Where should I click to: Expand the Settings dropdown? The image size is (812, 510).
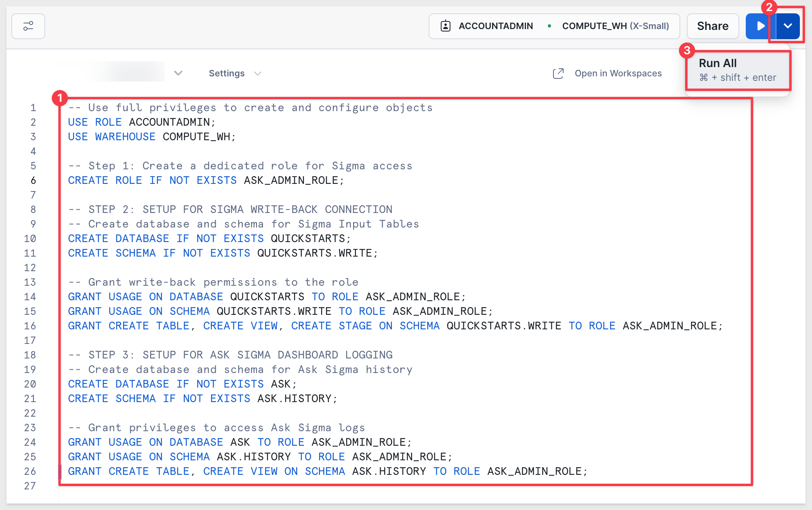[x=235, y=73]
